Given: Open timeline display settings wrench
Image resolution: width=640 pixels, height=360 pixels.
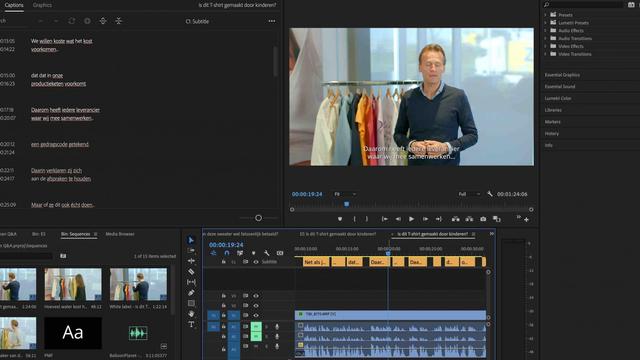Looking at the screenshot, I should [x=267, y=253].
